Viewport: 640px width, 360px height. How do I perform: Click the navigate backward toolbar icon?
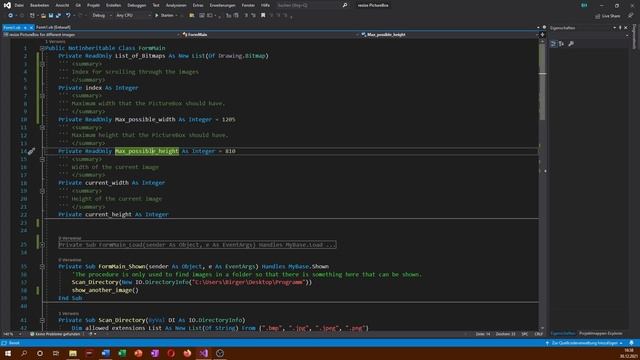tap(11, 16)
